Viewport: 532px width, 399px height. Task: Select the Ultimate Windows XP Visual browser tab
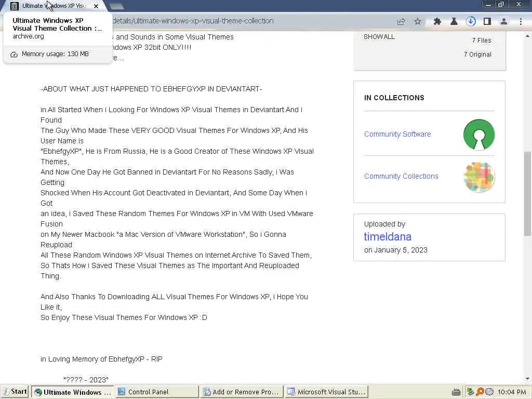tap(54, 6)
